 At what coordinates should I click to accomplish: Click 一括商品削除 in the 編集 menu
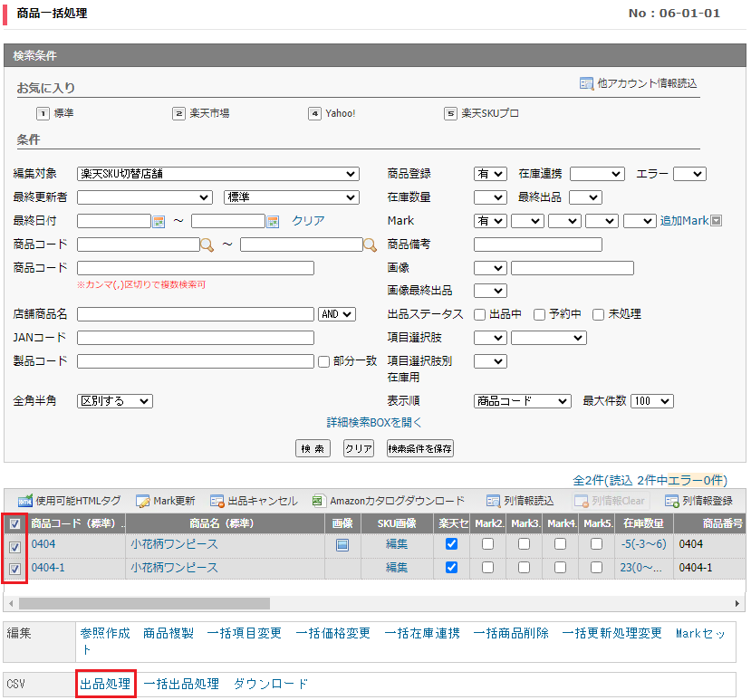[511, 634]
